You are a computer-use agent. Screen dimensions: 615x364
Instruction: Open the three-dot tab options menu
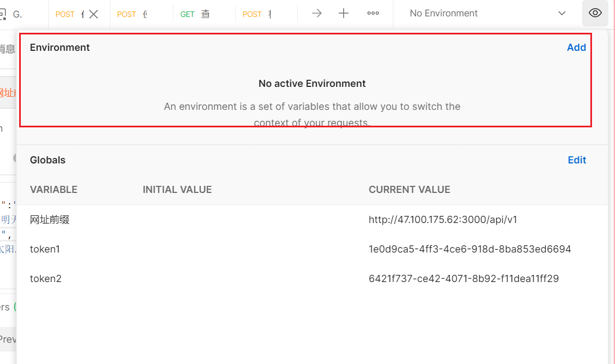point(373,14)
